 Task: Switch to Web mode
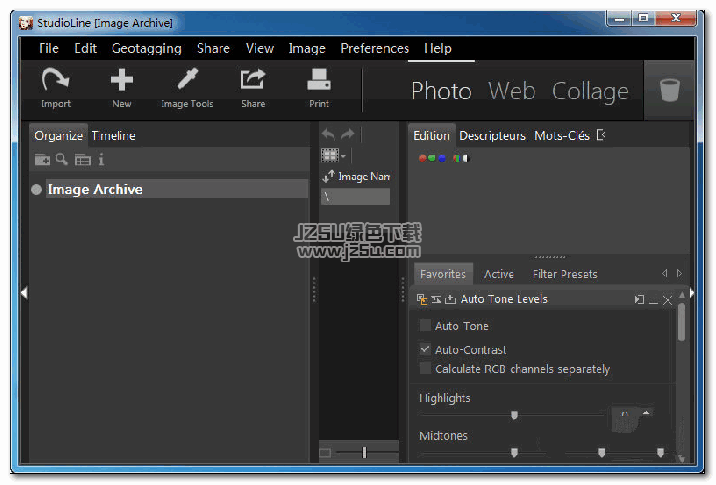click(511, 90)
